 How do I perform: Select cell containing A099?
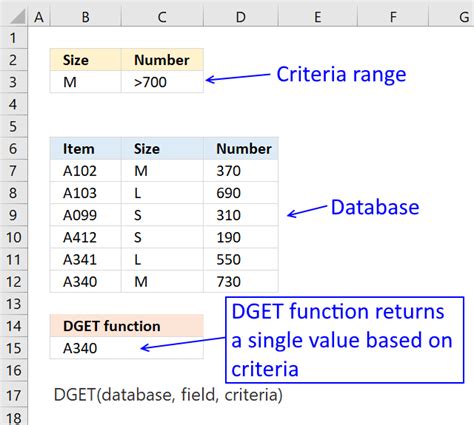tap(86, 215)
